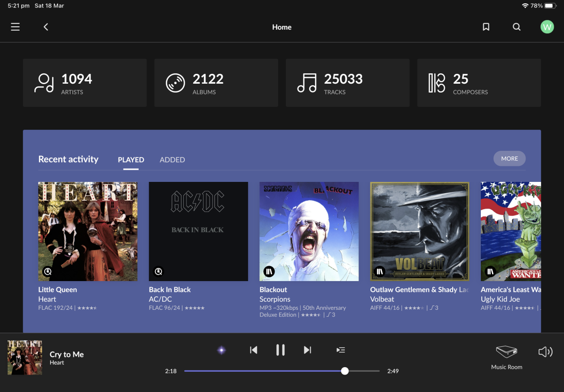
Task: Open the Back In Black album cover
Action: coord(198,231)
